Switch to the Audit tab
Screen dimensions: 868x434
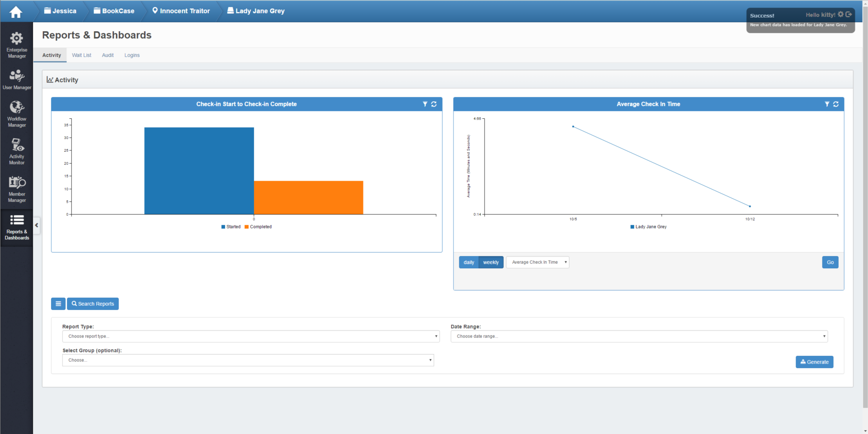108,56
